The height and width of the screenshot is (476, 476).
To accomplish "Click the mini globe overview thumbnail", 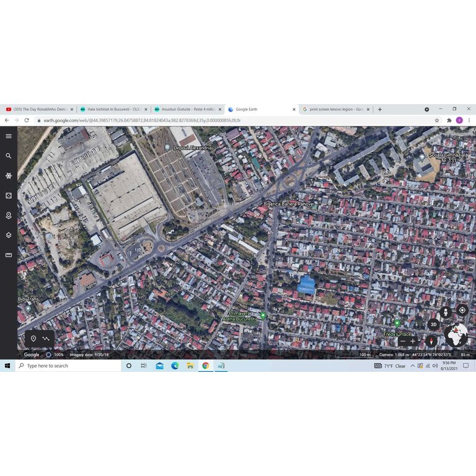I will click(457, 335).
